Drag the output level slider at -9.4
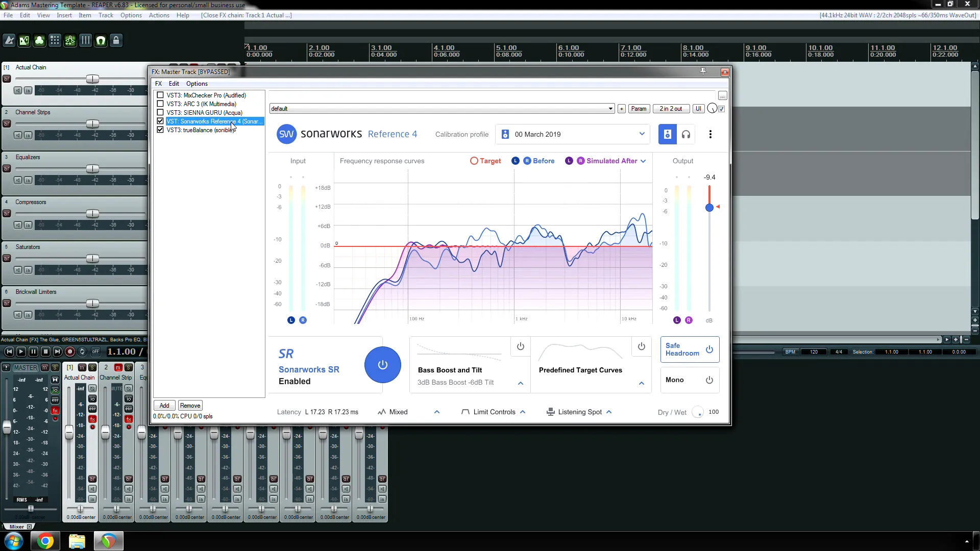This screenshot has height=551, width=980. 709,208
